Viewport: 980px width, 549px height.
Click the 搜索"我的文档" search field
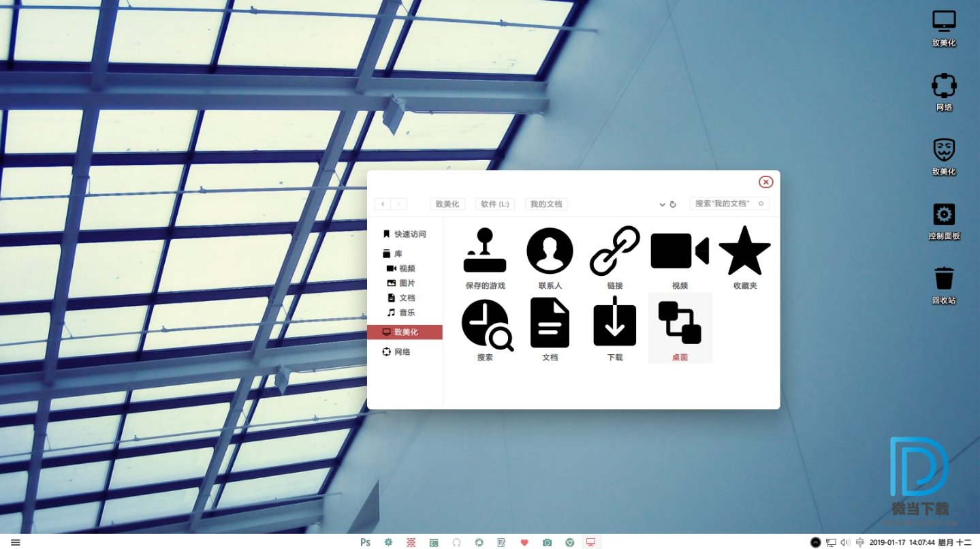coord(729,204)
